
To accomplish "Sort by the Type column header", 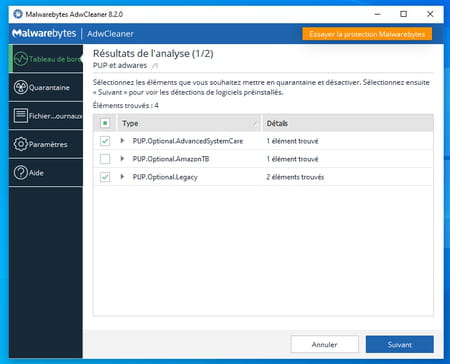I will pos(189,123).
